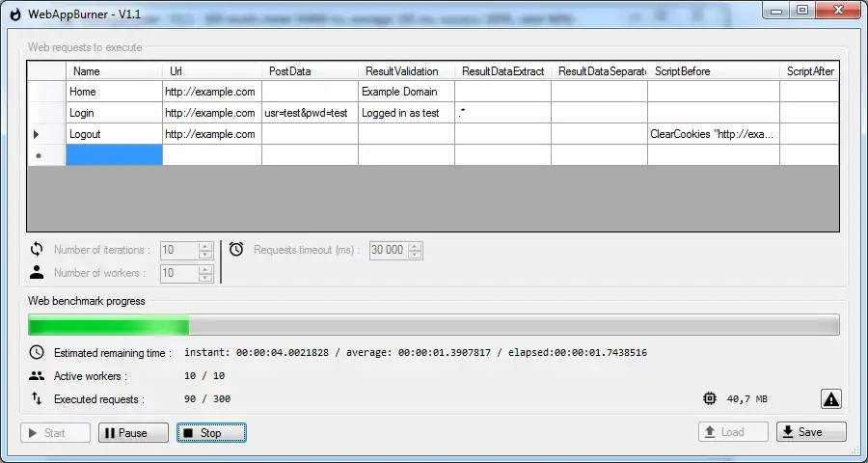Click the memory chip icon

[710, 398]
